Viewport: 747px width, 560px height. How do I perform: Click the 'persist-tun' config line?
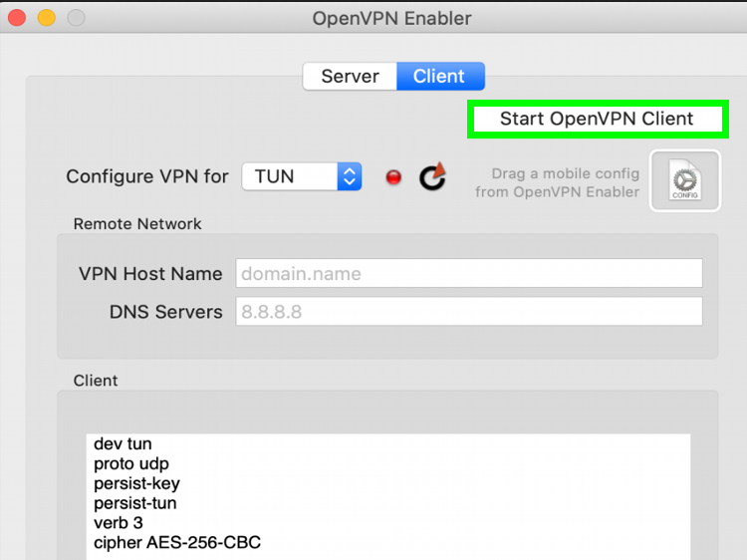tap(135, 503)
